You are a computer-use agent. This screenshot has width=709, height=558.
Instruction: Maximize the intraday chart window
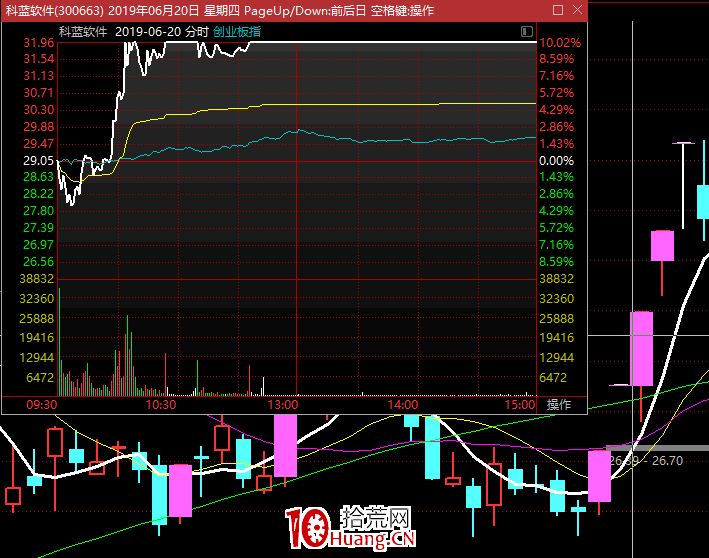(558, 9)
